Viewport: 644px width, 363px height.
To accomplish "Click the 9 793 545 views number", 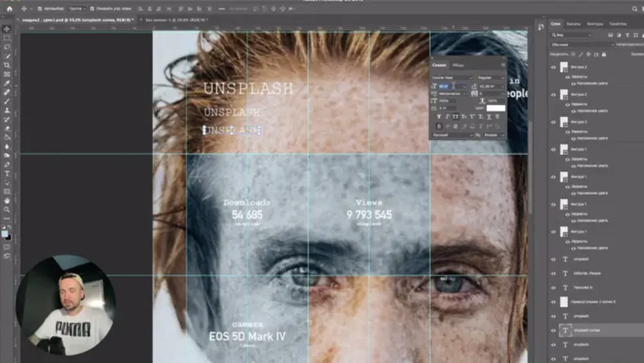I will click(x=369, y=215).
